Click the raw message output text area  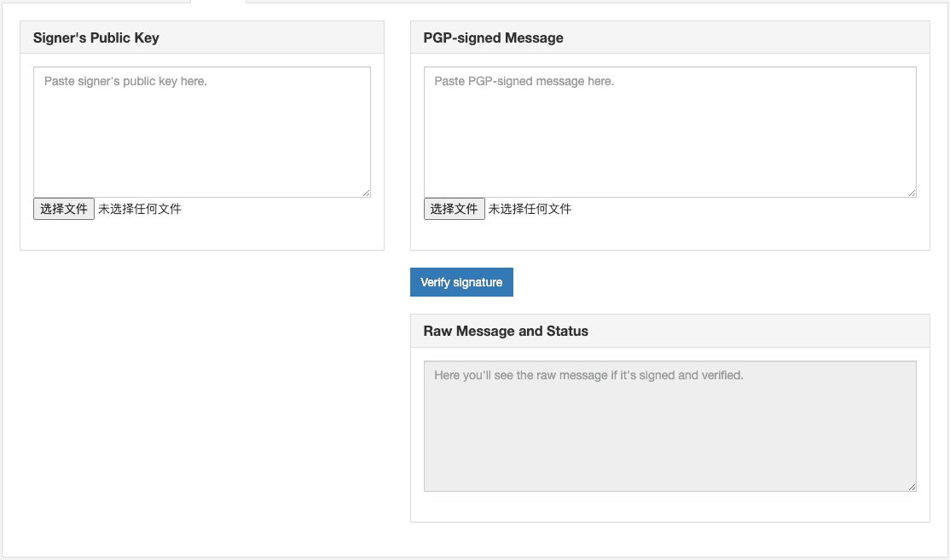click(669, 435)
